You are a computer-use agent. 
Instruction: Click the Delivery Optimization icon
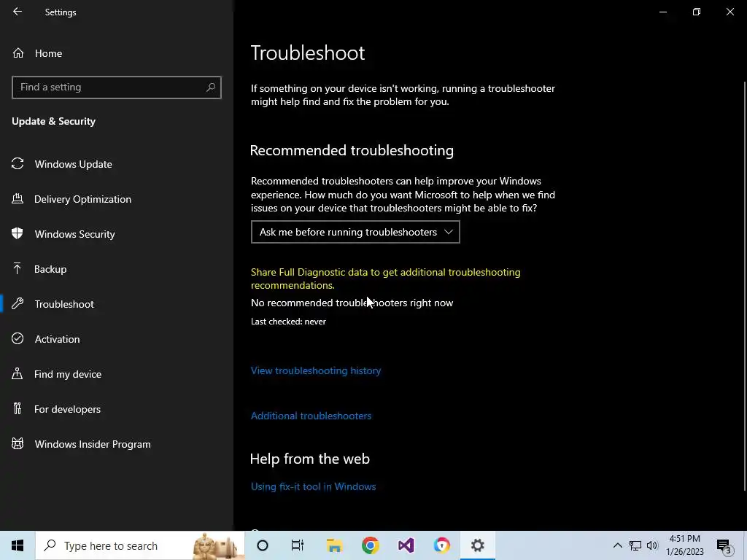pyautogui.click(x=18, y=198)
